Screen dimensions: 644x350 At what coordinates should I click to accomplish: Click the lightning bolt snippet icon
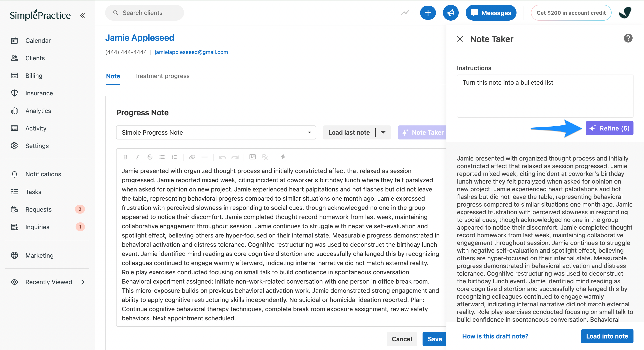pyautogui.click(x=283, y=157)
